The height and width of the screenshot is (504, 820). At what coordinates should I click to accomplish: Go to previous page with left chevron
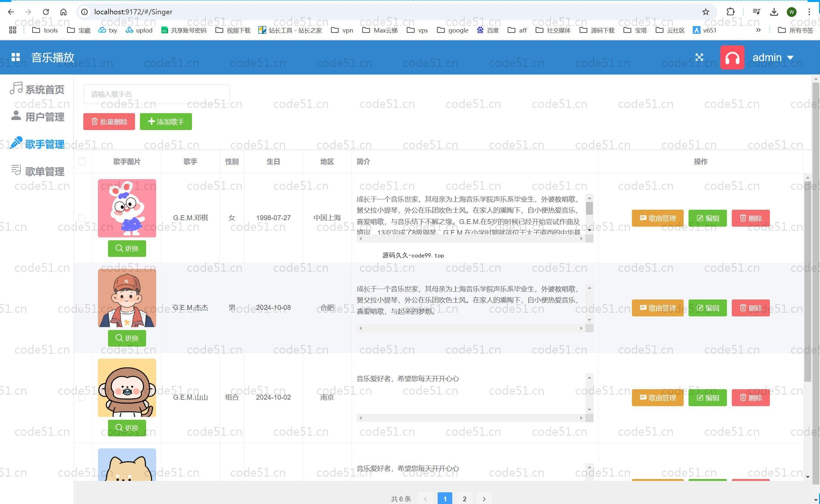point(425,499)
